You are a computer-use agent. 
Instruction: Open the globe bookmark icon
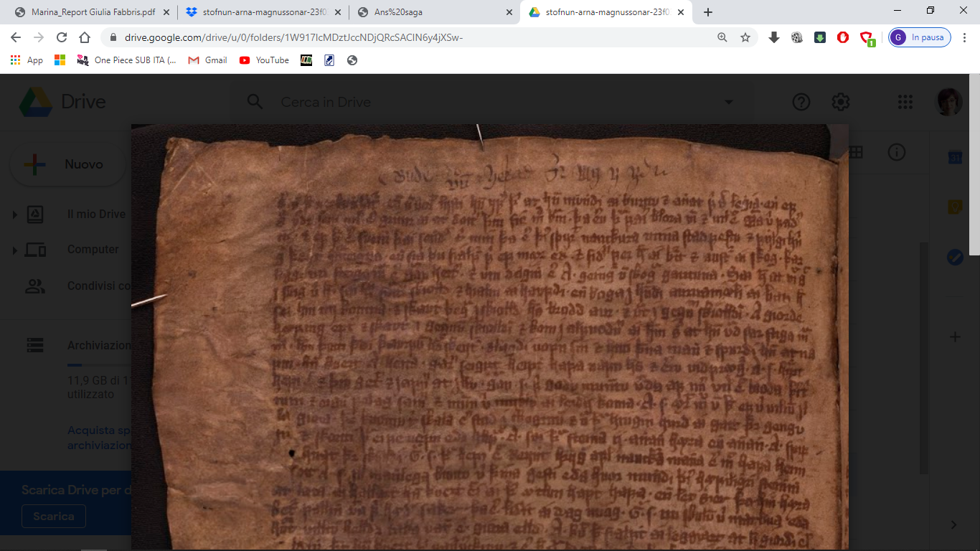click(352, 60)
